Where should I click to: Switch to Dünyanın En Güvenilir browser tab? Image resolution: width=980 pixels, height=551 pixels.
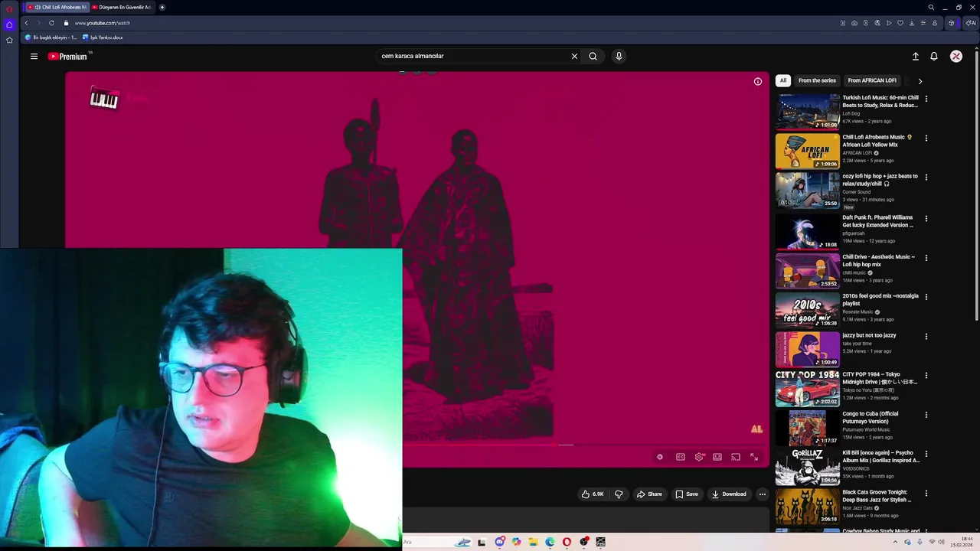pyautogui.click(x=122, y=7)
